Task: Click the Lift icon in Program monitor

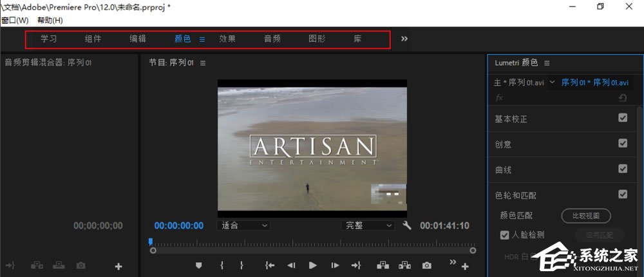Action: [383, 265]
